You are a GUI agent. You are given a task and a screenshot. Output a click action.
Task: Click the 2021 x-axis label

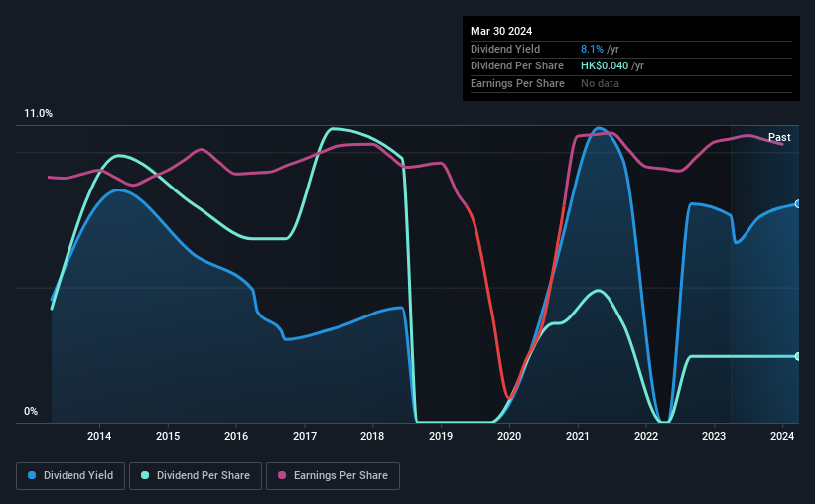[x=578, y=436]
